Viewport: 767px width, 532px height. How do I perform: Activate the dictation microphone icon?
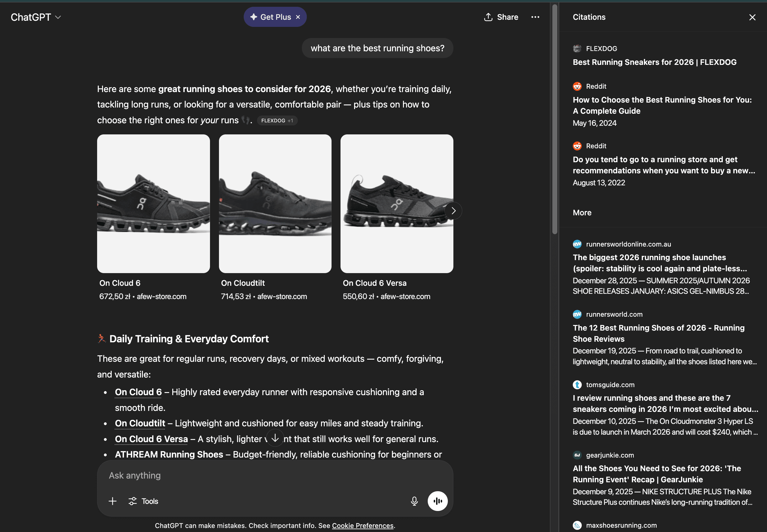414,501
